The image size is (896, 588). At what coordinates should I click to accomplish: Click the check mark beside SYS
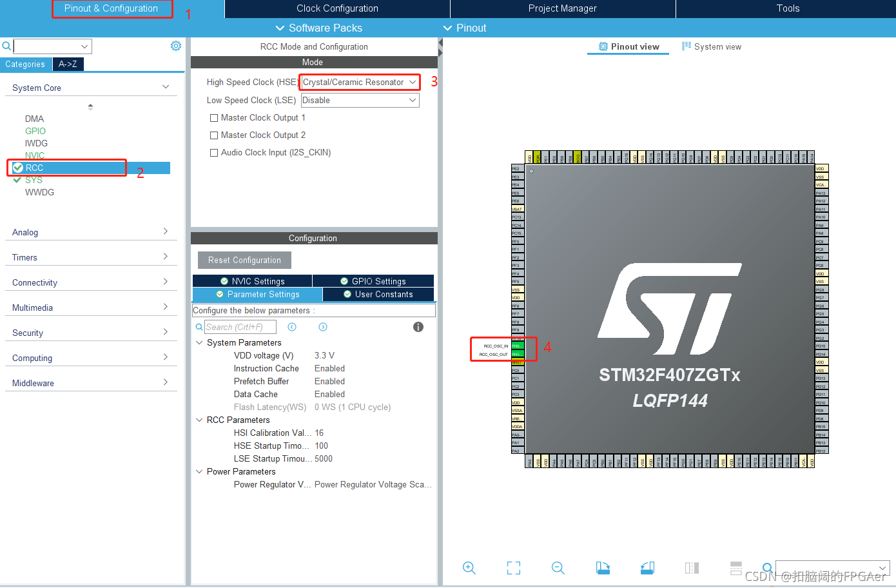17,180
